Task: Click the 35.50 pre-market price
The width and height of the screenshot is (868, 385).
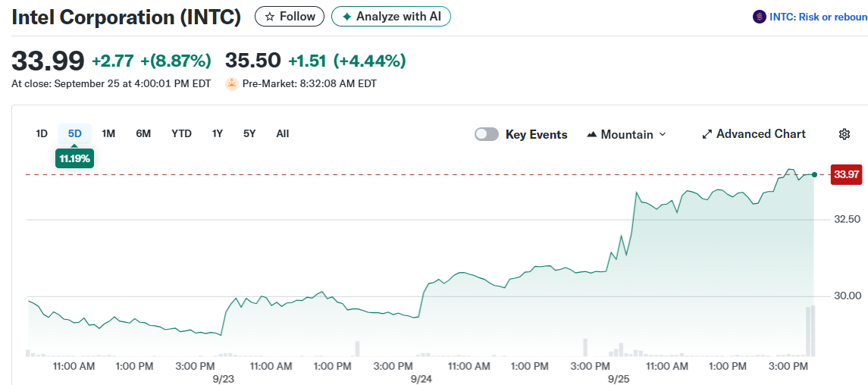Action: pos(253,61)
